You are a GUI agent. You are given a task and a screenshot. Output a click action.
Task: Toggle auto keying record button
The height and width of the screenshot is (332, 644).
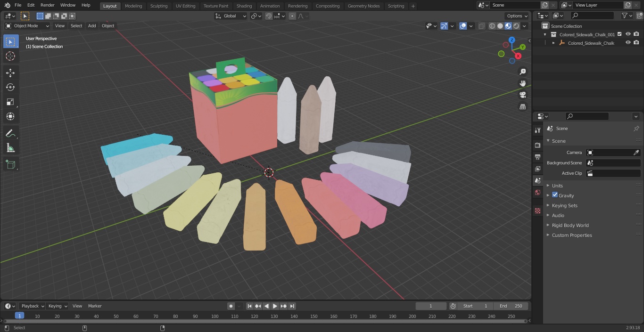coord(231,306)
